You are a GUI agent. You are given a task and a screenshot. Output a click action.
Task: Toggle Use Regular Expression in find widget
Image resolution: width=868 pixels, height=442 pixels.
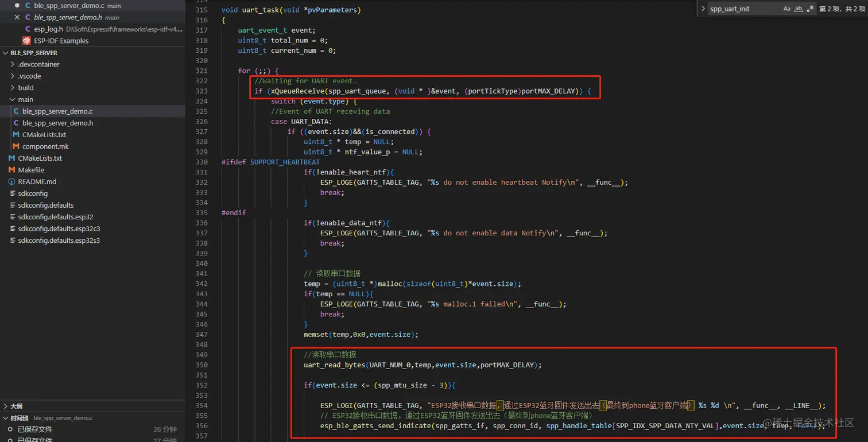[x=810, y=9]
